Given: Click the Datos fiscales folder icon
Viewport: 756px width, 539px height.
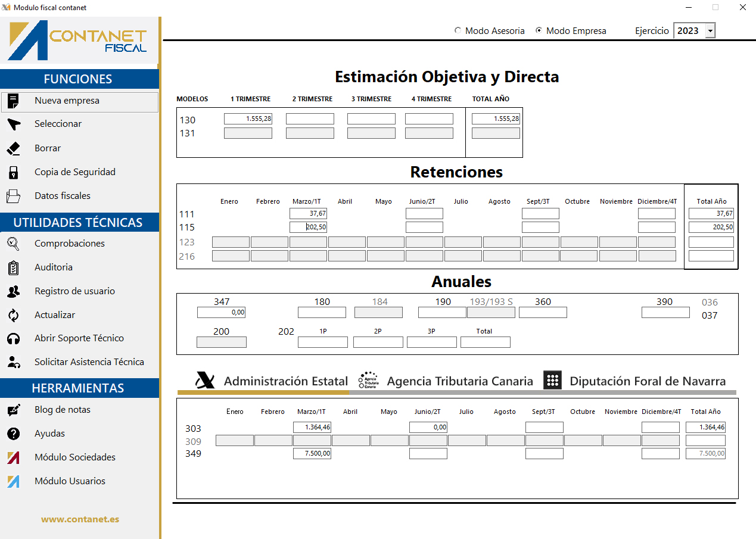Looking at the screenshot, I should click(13, 196).
